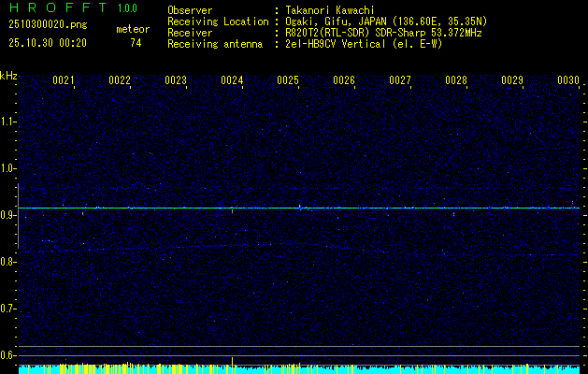Click the 0021 time marker
Image resolution: width=588 pixels, height=374 pixels.
pyautogui.click(x=64, y=81)
